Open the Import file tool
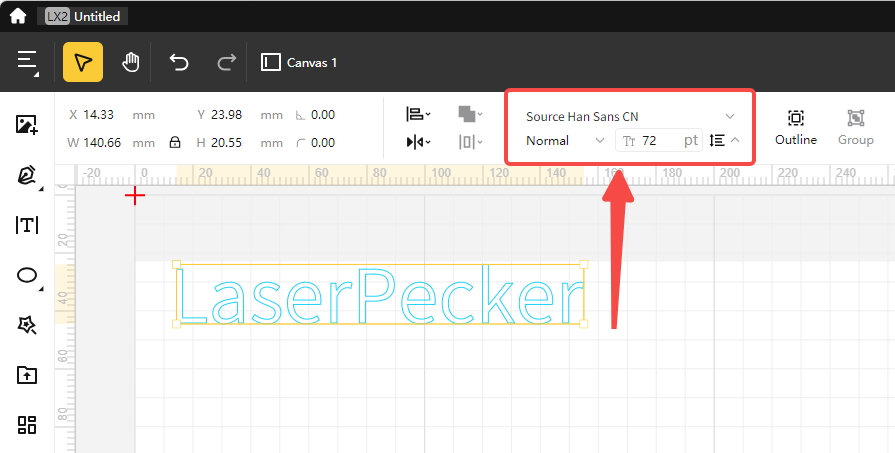Screen dimensions: 895x453 click(x=27, y=375)
